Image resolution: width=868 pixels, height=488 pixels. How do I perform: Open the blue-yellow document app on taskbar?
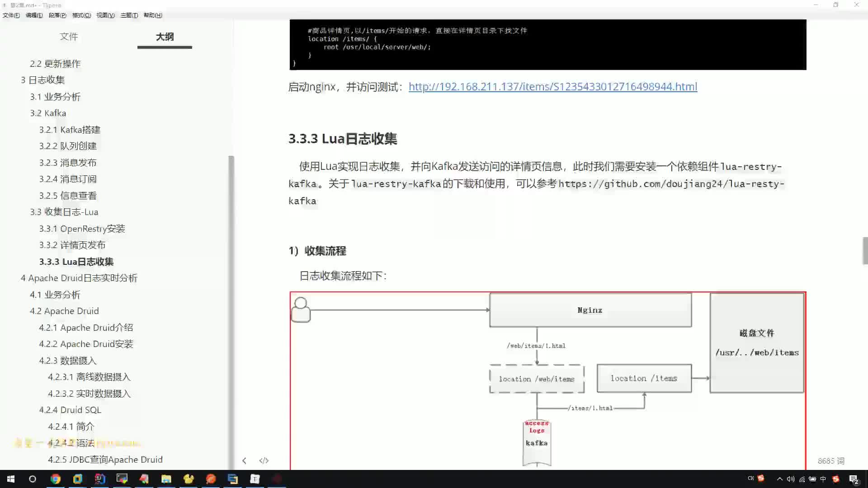point(233,479)
